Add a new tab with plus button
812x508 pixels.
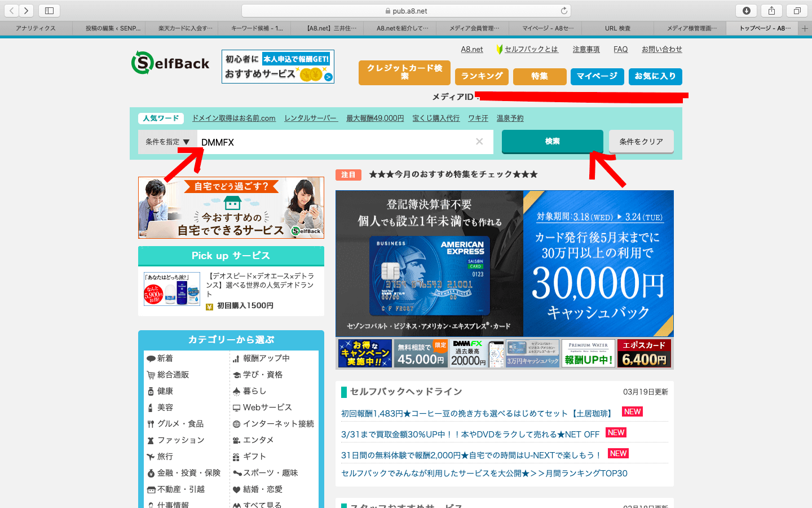tap(805, 28)
